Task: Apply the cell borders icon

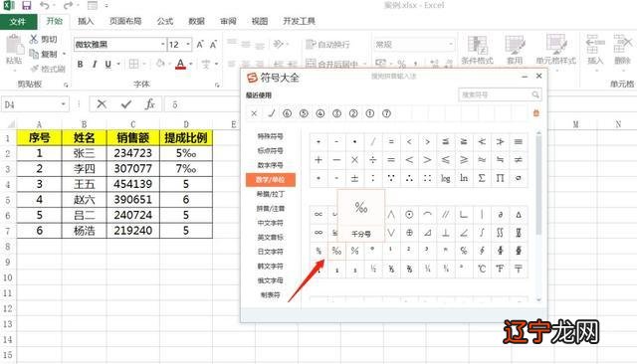Action: [133, 64]
